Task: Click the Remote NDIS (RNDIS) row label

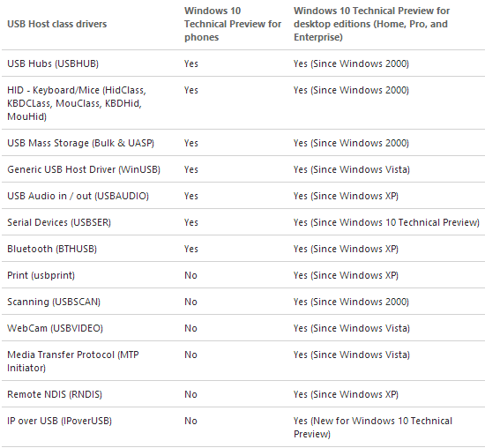Action: [x=55, y=394]
